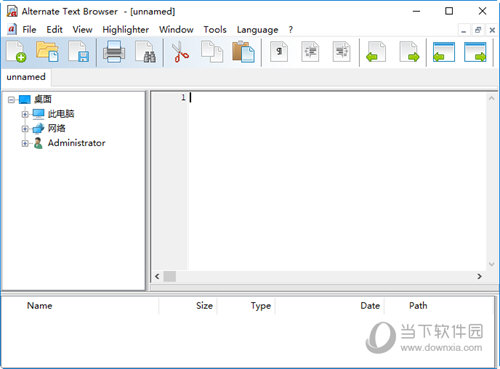Screen dimensions: 500x369
Task: Cut selection with the scissors icon
Action: pos(180,52)
